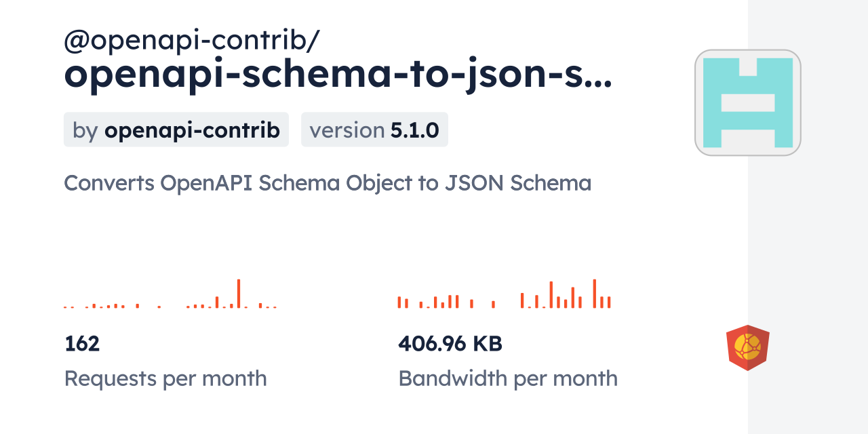Click the "Converts OpenAPI Schema Object" description

point(328,183)
